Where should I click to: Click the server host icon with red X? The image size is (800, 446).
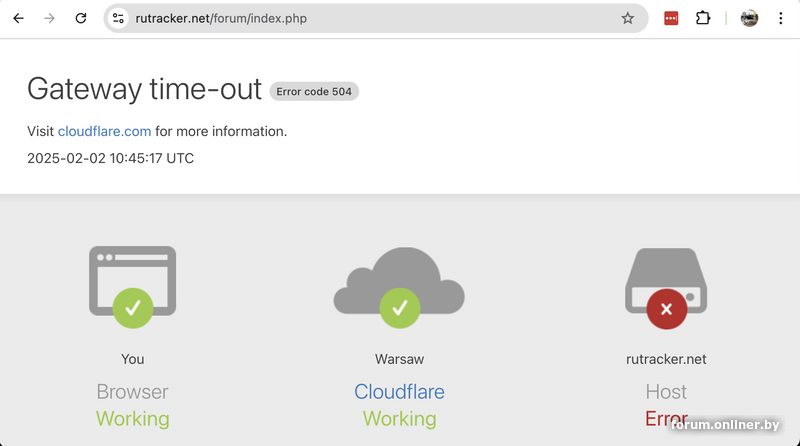(x=666, y=288)
